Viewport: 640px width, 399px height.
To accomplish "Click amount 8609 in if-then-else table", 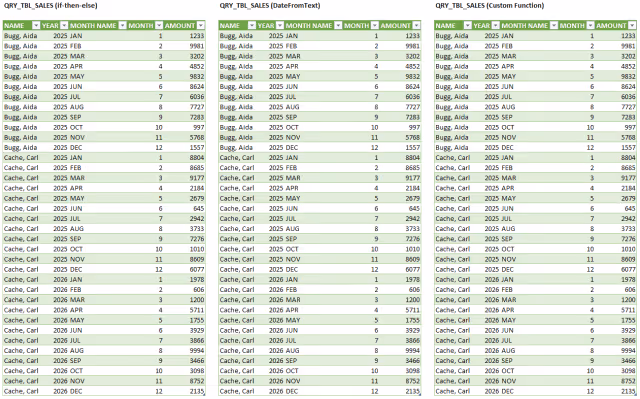I will [x=197, y=259].
